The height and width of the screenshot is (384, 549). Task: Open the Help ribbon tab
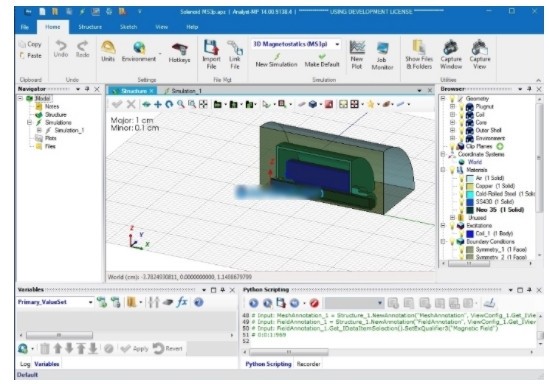pos(192,27)
